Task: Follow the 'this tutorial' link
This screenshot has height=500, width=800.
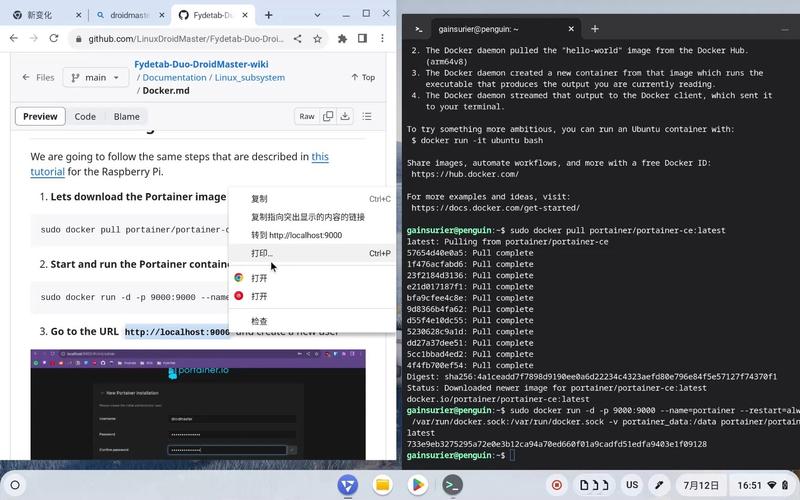Action: coord(320,157)
